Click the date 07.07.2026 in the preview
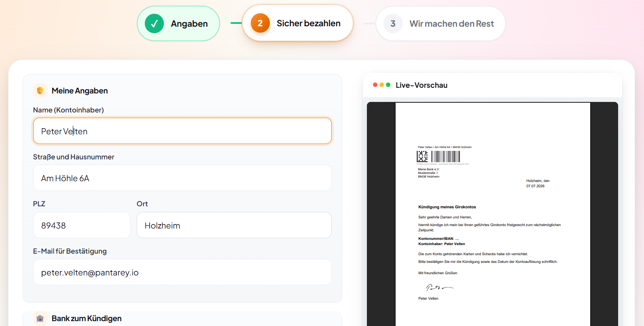The image size is (644, 326). (x=535, y=186)
